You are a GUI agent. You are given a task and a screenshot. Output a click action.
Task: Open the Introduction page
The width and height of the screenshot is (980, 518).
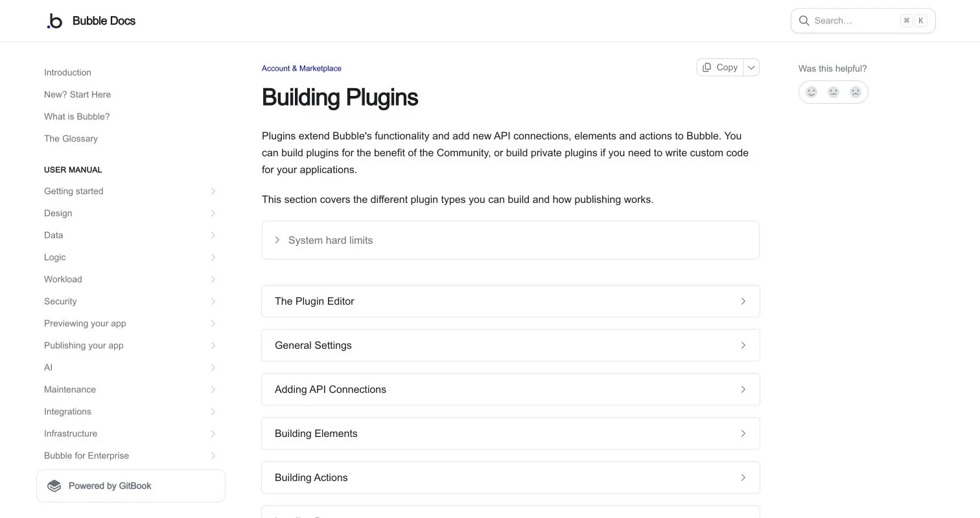[x=67, y=73]
